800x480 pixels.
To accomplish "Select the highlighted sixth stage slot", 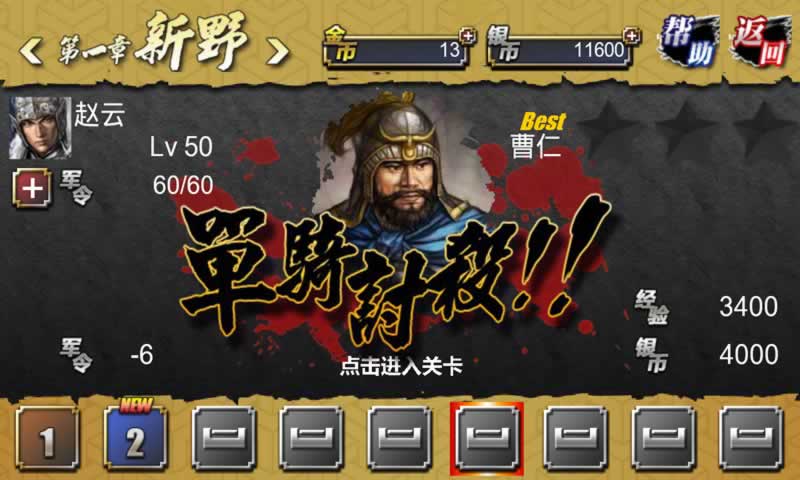I will coord(487,438).
